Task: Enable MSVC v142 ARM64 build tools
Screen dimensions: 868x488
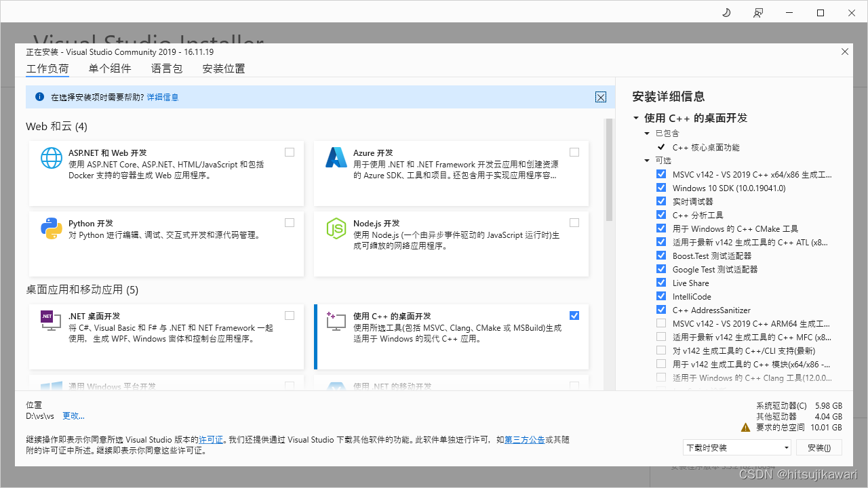Action: point(661,323)
